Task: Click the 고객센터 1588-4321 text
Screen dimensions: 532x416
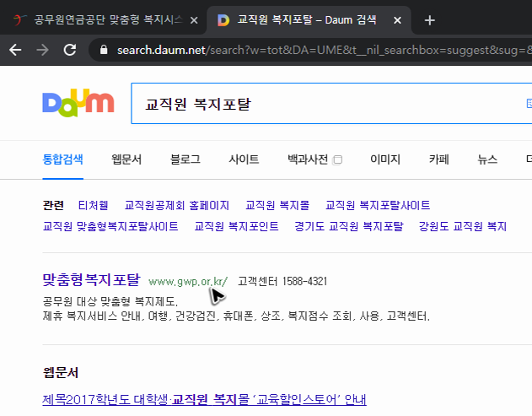Action: pos(282,282)
